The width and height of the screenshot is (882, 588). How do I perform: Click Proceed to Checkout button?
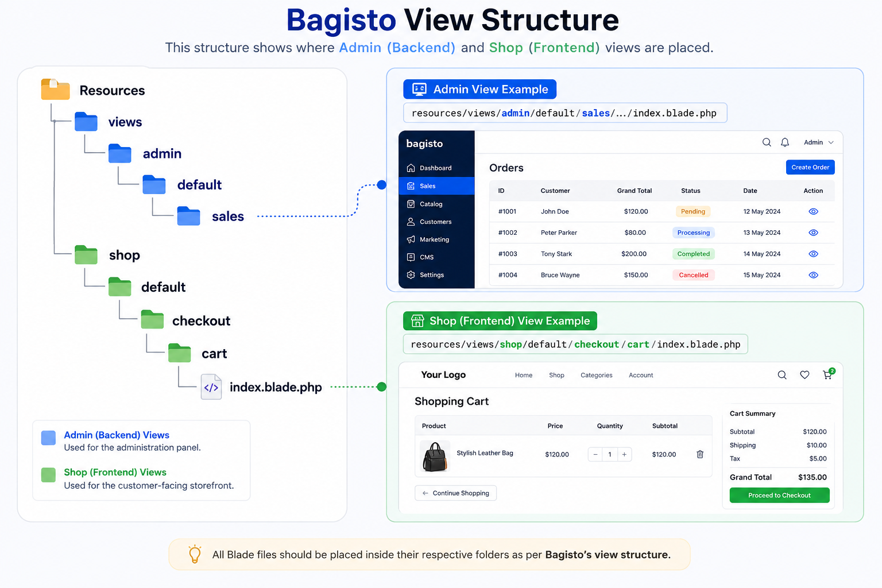point(779,495)
